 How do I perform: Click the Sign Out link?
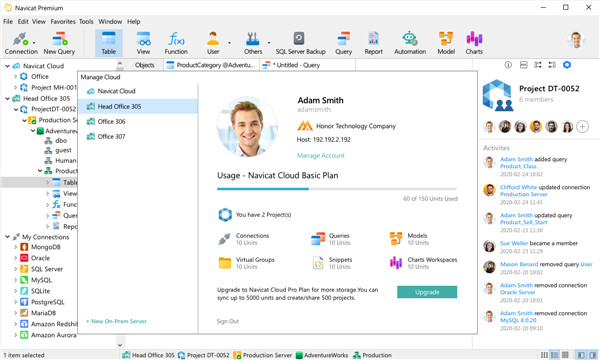[x=228, y=321]
